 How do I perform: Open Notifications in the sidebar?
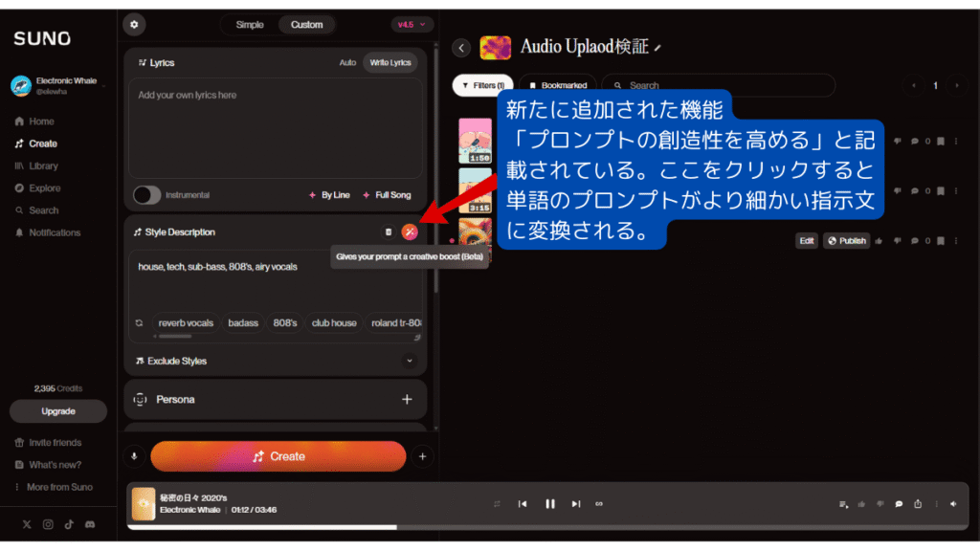tap(48, 233)
